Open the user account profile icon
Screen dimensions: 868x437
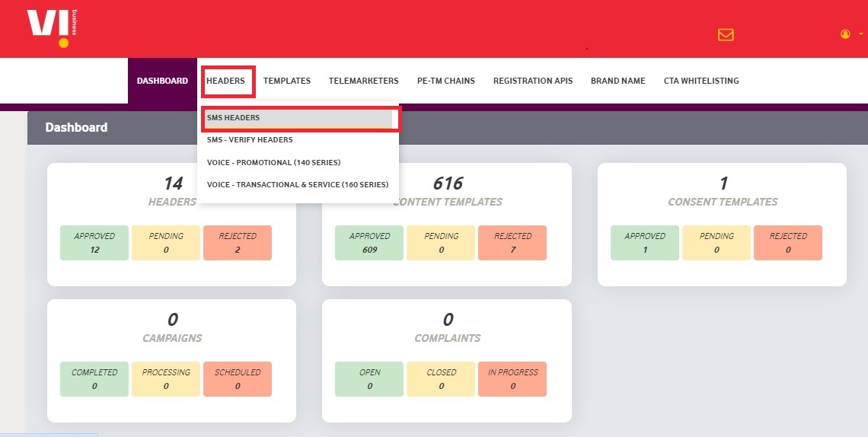[845, 34]
